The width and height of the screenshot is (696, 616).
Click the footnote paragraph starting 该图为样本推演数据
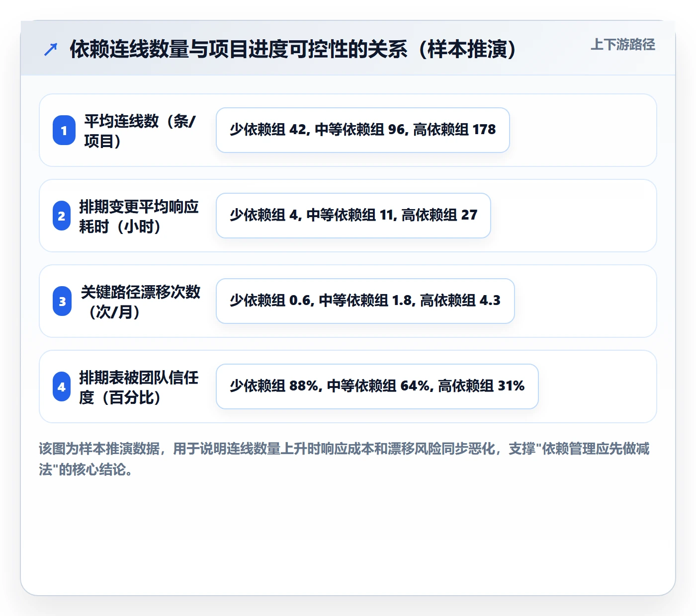[x=345, y=459]
